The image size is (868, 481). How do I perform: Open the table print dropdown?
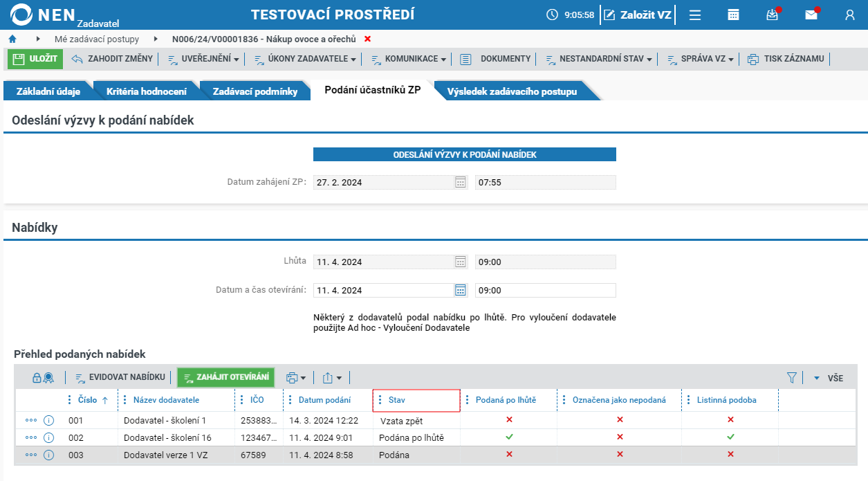pyautogui.click(x=296, y=378)
